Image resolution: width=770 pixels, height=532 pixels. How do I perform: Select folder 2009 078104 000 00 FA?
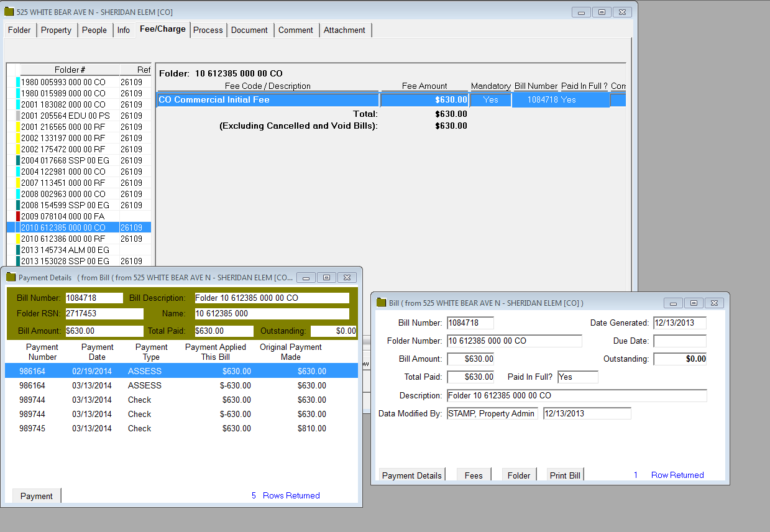tap(62, 216)
